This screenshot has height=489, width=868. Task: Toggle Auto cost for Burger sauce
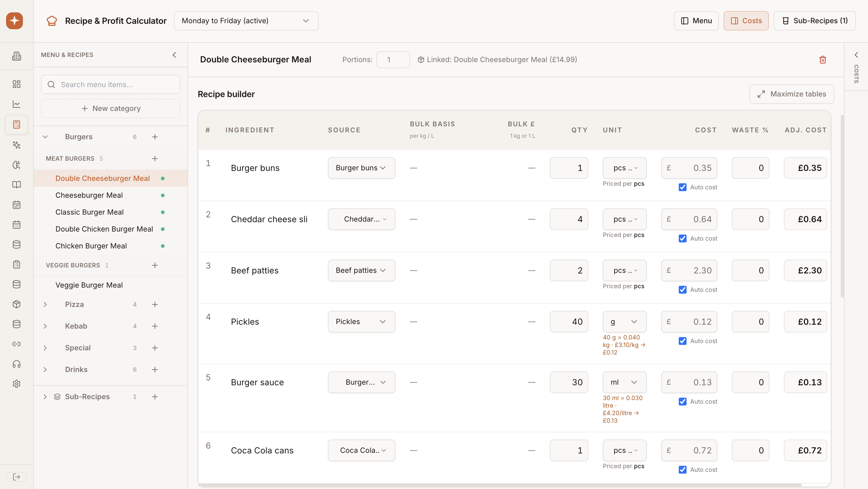[x=682, y=401]
